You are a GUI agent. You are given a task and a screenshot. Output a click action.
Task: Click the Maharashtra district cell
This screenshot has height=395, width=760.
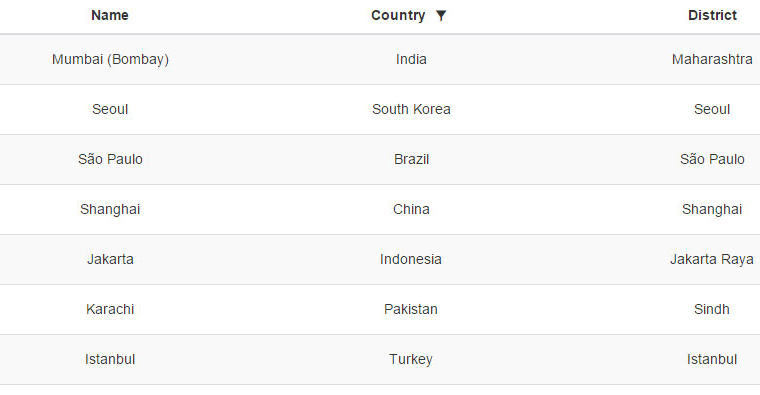pyautogui.click(x=712, y=60)
